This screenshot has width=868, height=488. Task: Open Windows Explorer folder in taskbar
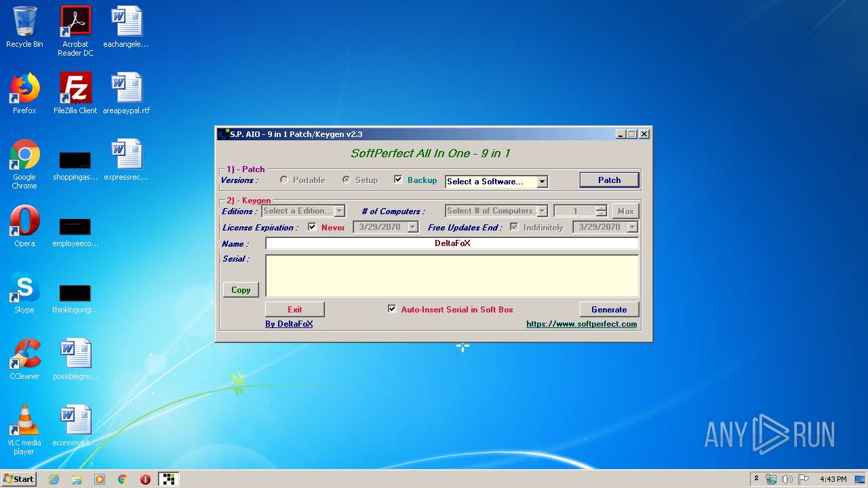[77, 479]
